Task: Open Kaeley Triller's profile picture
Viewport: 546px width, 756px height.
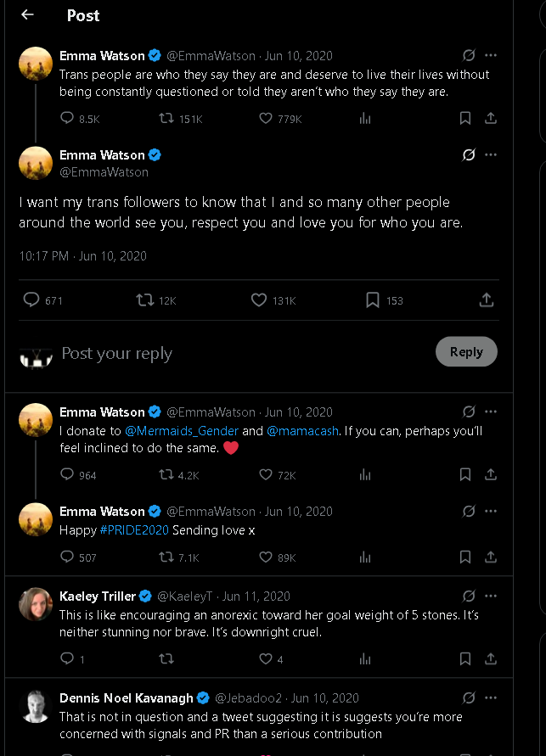Action: click(36, 604)
